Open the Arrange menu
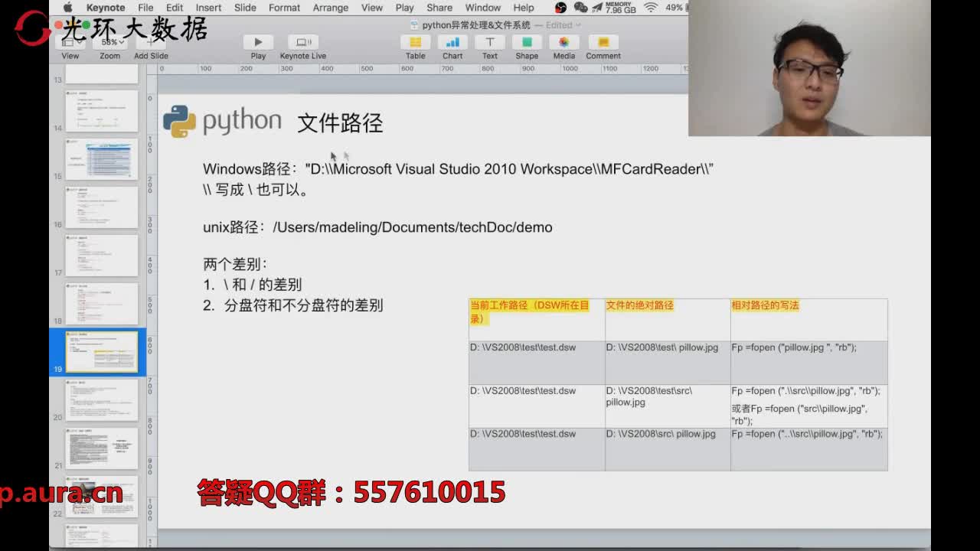 pos(330,8)
